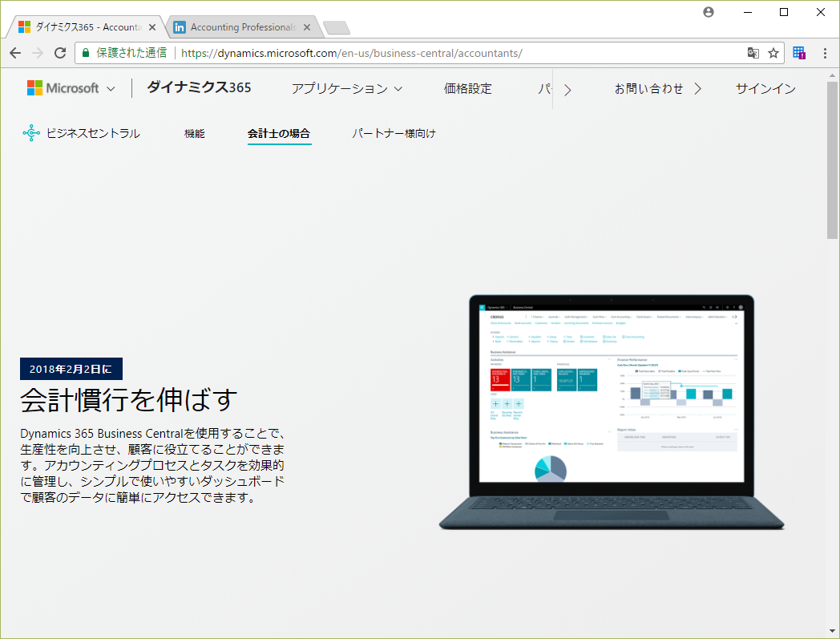Minimize the Chrome window
The image size is (840, 639).
[x=748, y=12]
